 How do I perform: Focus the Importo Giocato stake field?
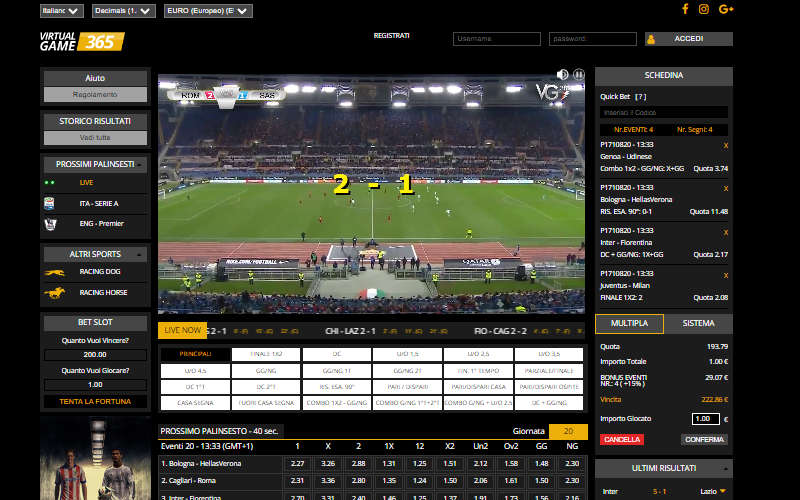[x=706, y=419]
